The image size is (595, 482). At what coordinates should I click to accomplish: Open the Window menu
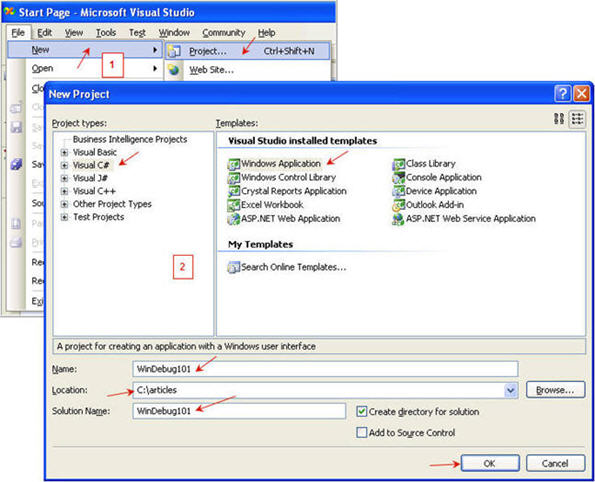pos(174,33)
